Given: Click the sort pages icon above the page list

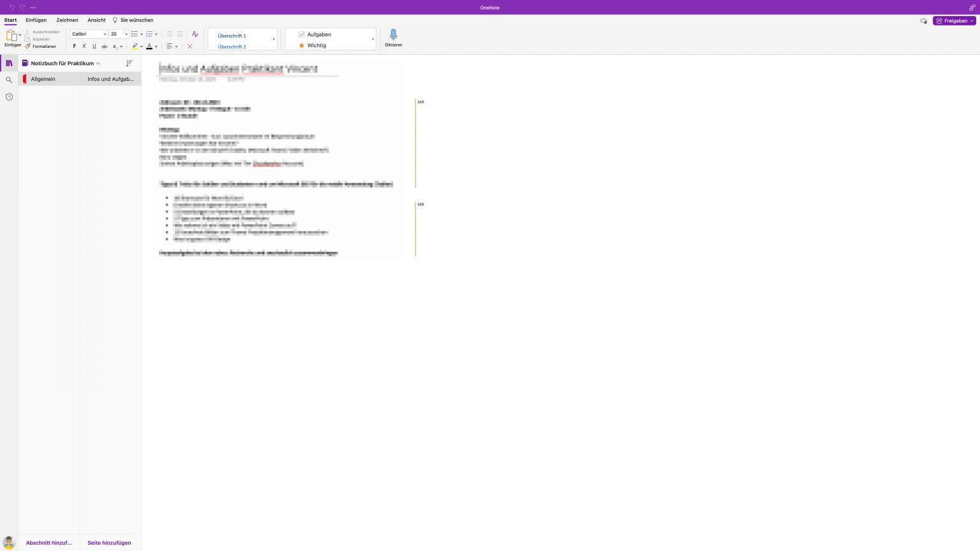Looking at the screenshot, I should point(129,62).
